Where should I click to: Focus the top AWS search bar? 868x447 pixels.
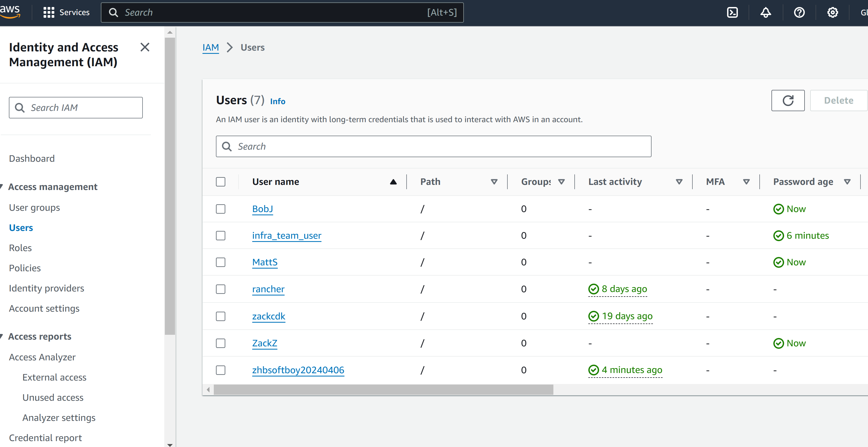pyautogui.click(x=282, y=12)
